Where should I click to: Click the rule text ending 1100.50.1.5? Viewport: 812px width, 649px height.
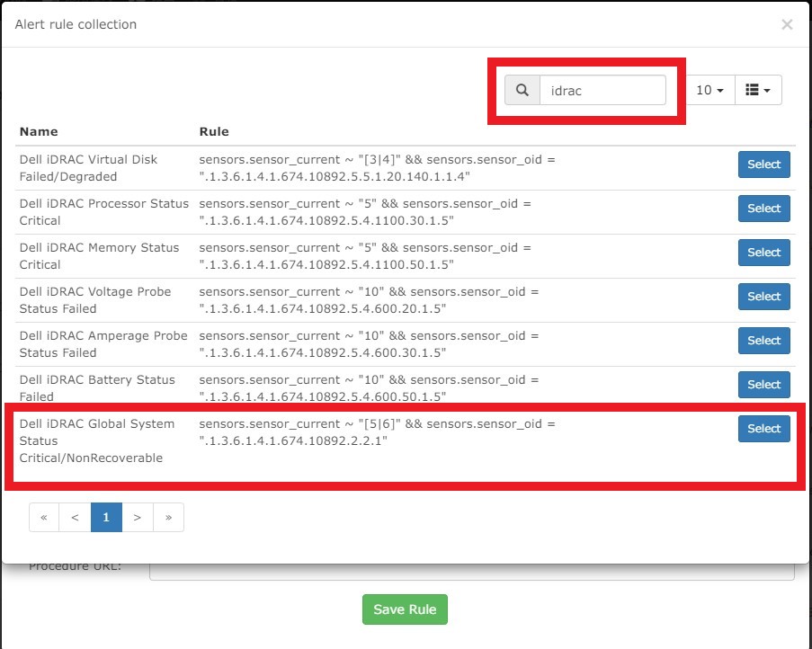point(365,255)
